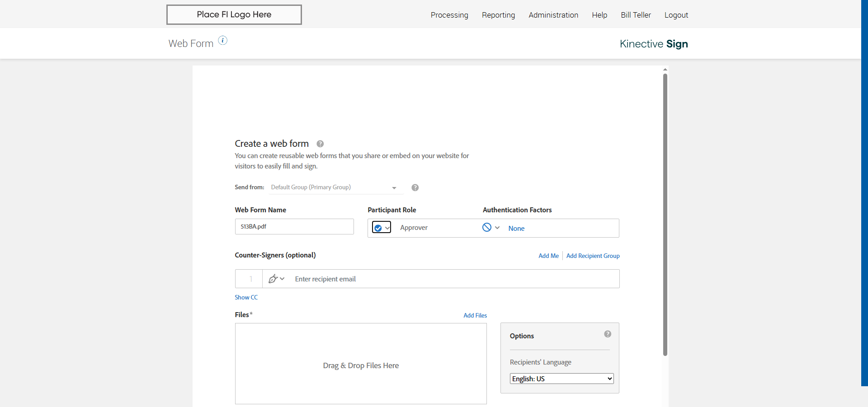Open the Administration menu
The width and height of the screenshot is (868, 407).
(x=553, y=15)
